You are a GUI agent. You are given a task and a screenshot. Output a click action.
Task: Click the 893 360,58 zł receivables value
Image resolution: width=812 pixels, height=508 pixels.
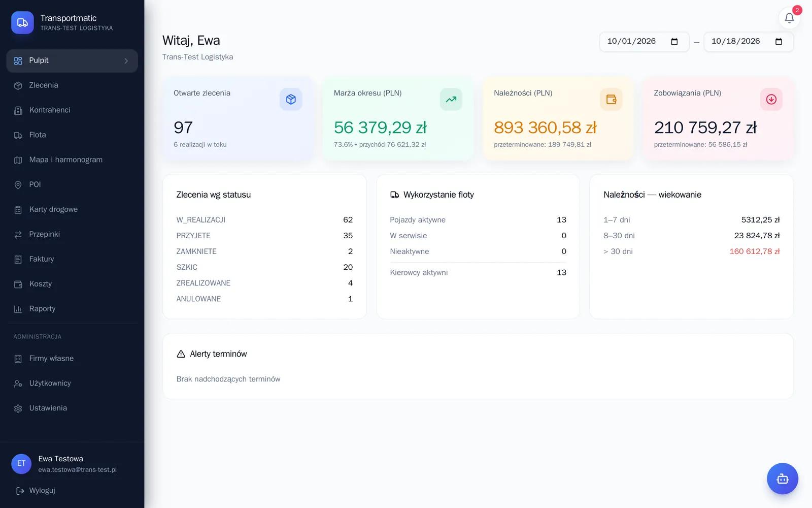[x=545, y=128]
